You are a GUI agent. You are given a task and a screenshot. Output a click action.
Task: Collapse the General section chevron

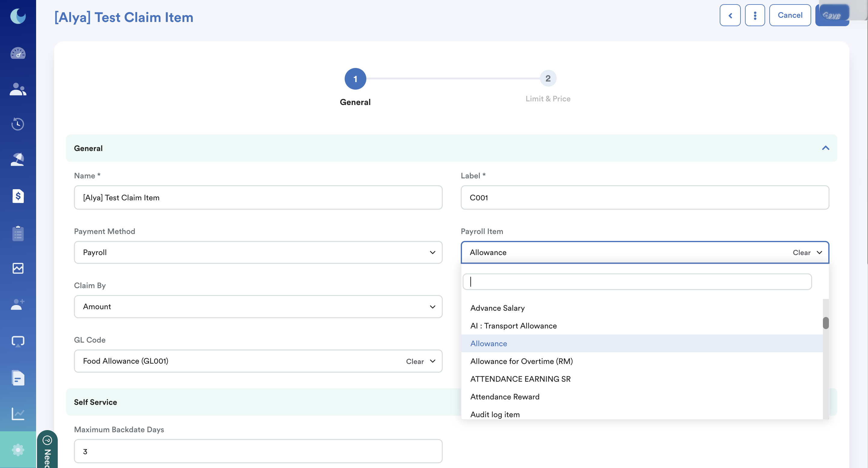(x=826, y=148)
